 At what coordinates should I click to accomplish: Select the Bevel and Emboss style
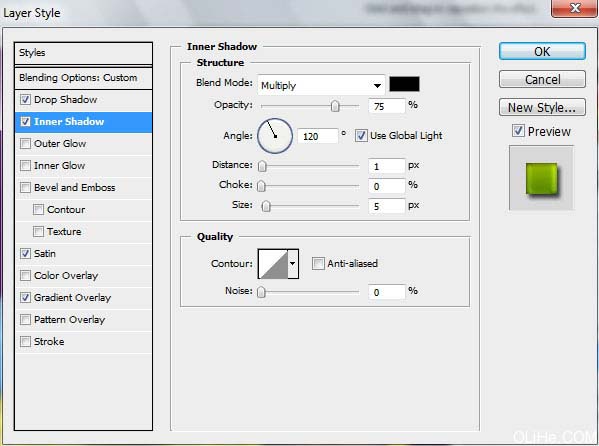coord(74,188)
